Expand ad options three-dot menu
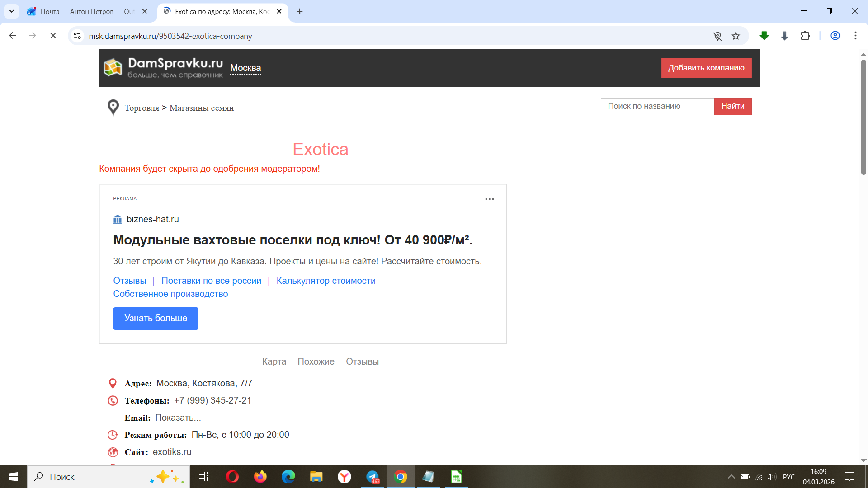Image resolution: width=868 pixels, height=488 pixels. (489, 199)
